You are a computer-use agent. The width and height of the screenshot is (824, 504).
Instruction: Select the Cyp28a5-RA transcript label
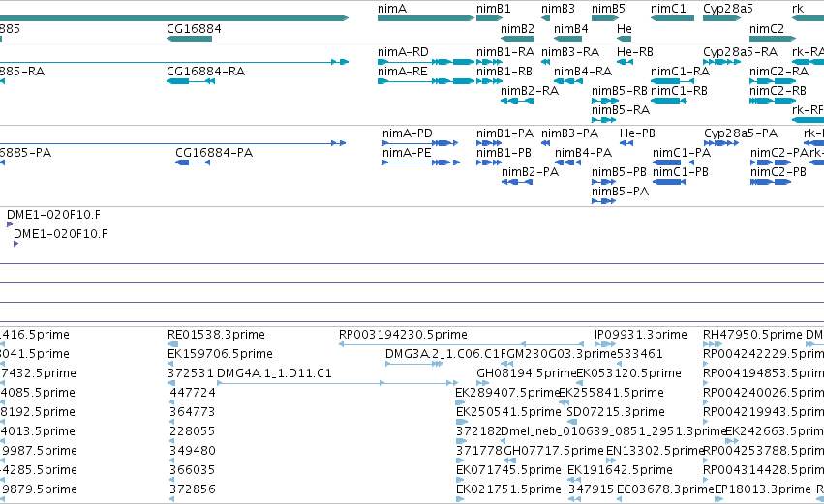741,52
